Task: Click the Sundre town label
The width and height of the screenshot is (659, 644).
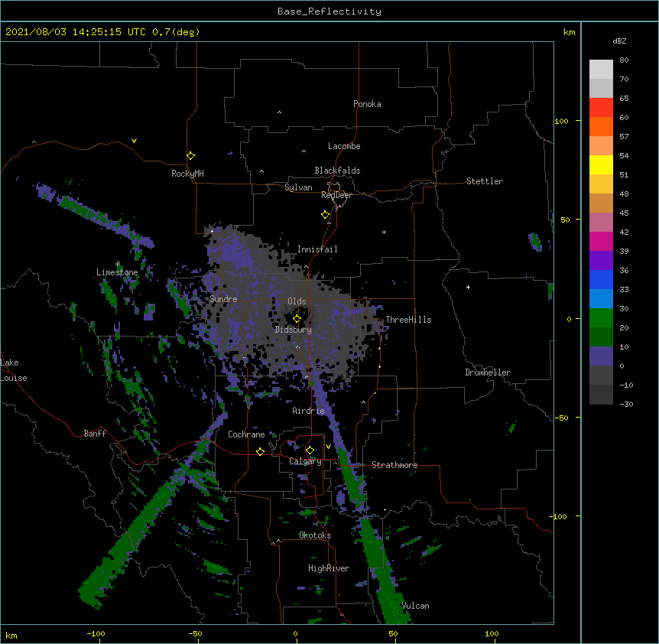Action: 223,299
